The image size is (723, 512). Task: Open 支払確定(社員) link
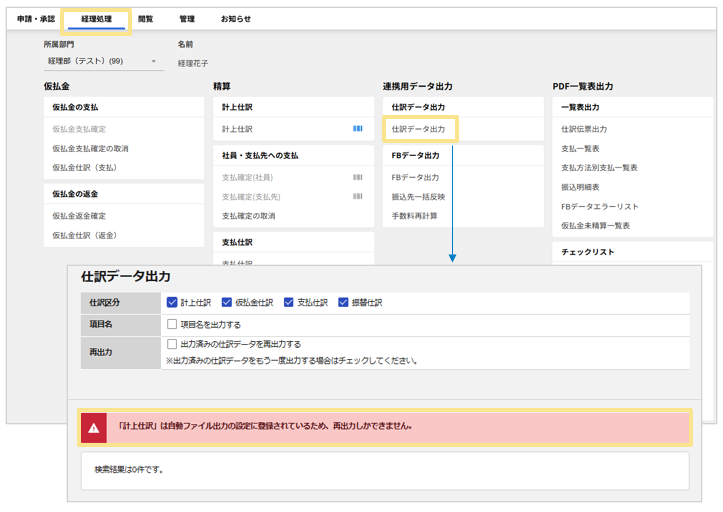pos(247,178)
